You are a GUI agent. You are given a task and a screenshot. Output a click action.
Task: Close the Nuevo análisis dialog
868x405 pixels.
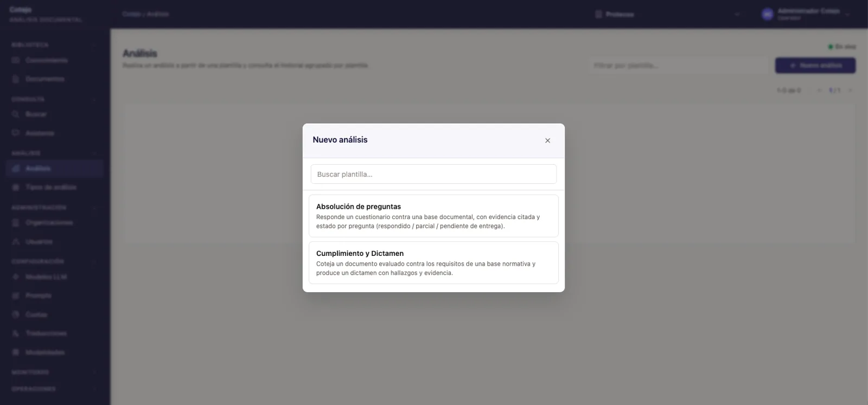pyautogui.click(x=547, y=140)
